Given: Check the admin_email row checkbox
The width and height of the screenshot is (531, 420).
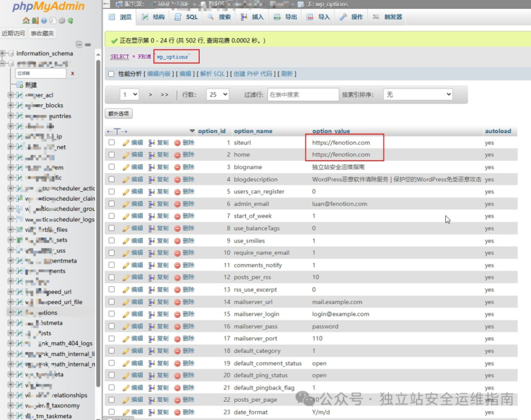Looking at the screenshot, I should (111, 204).
